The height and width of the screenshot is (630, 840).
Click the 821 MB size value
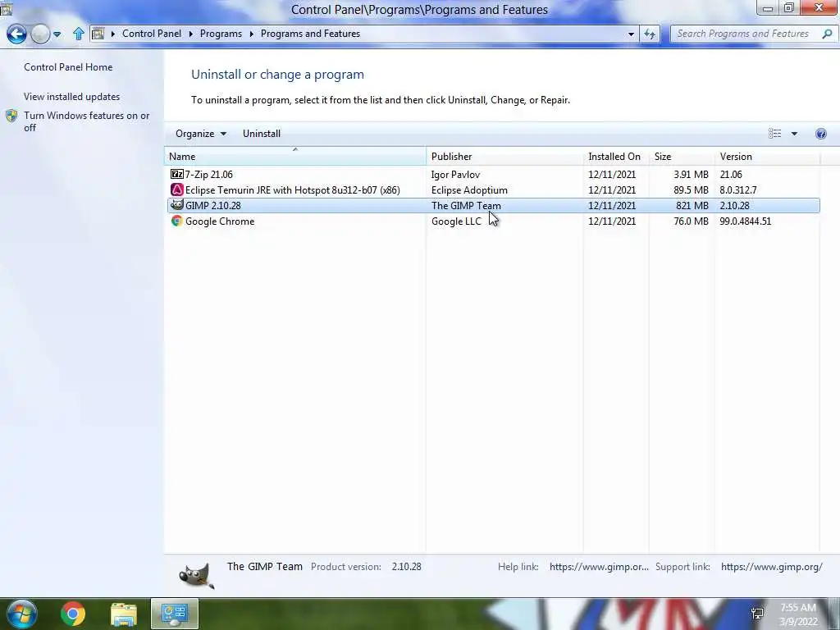tap(692, 205)
